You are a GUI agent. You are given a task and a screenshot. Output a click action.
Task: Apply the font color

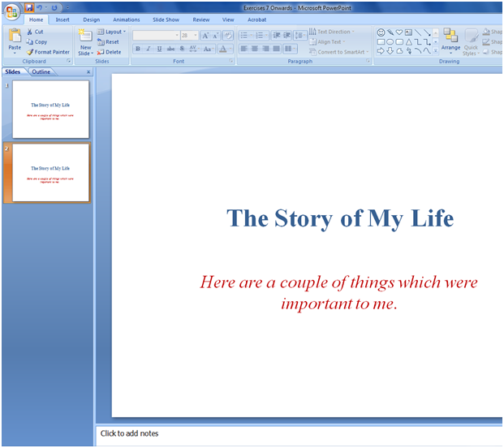pos(222,49)
